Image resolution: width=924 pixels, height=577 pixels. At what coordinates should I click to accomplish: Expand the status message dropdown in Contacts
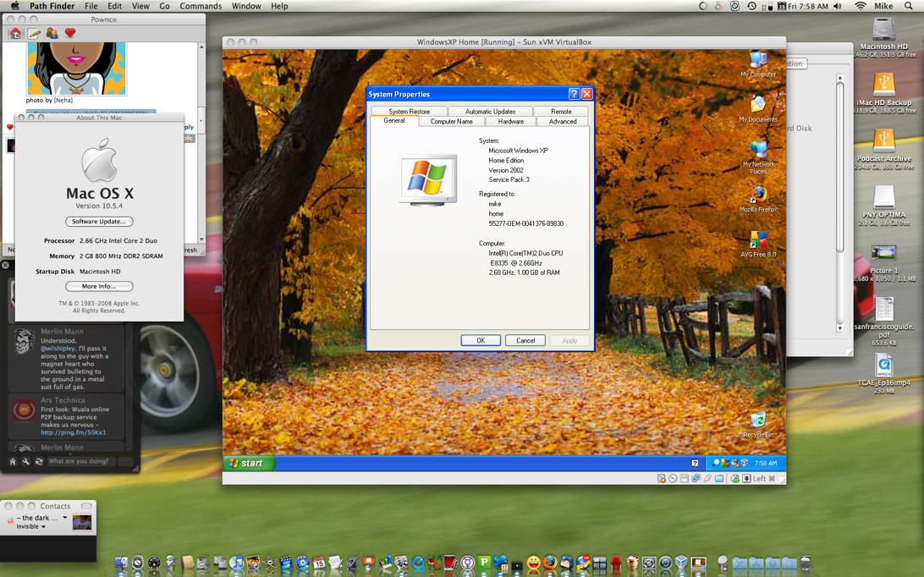click(x=64, y=518)
